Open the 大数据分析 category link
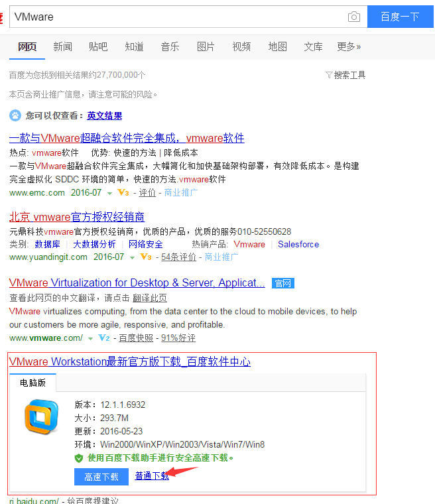The image size is (435, 504). point(94,244)
